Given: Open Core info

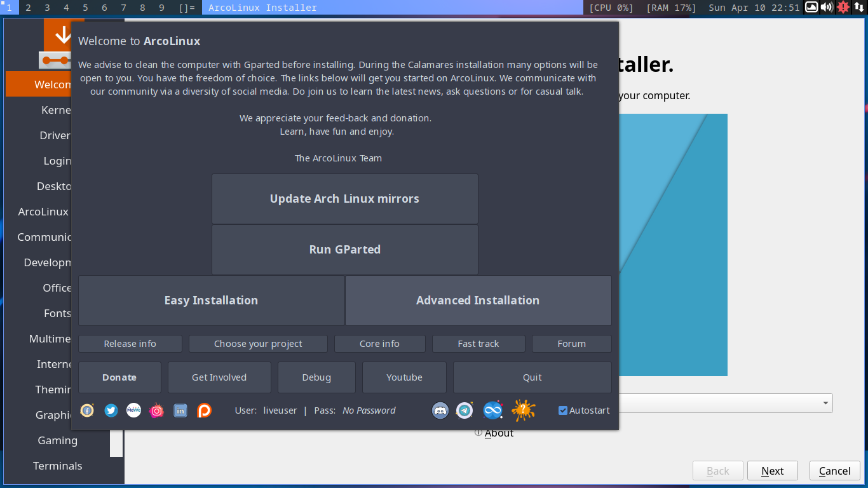Looking at the screenshot, I should 380,344.
